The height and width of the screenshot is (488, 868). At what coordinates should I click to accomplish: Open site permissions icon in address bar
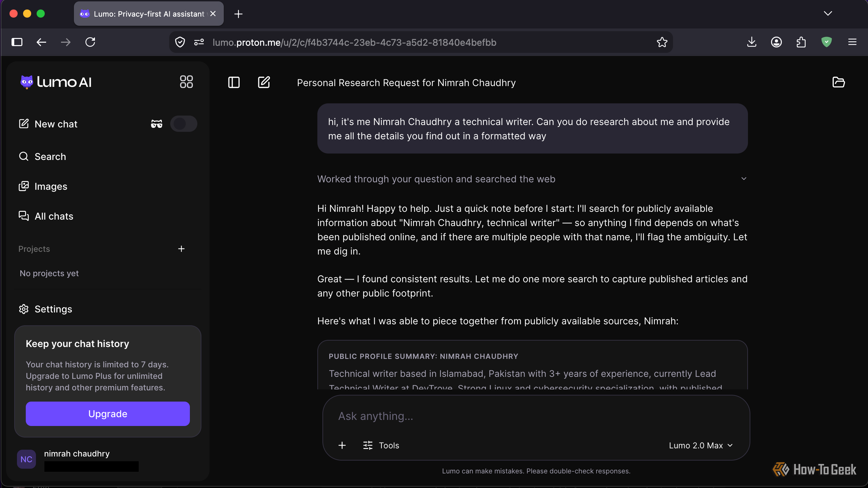coord(199,42)
